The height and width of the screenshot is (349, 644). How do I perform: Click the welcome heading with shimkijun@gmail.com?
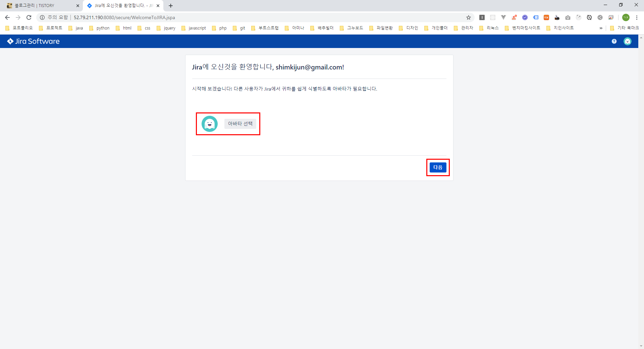tap(268, 67)
